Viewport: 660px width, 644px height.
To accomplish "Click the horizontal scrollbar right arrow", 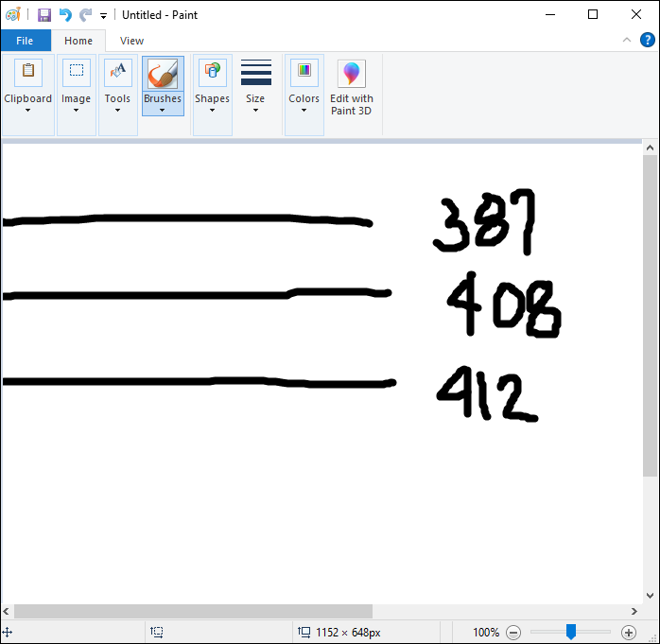I will (634, 611).
